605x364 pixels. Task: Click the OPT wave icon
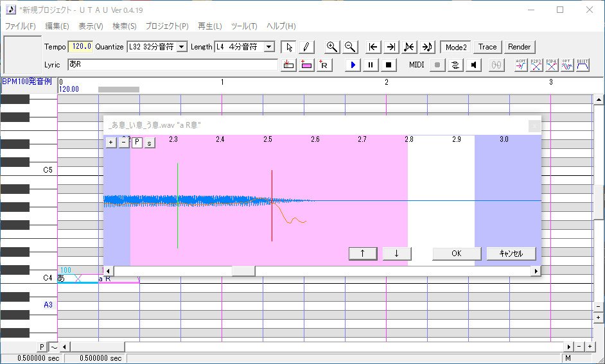pos(567,65)
